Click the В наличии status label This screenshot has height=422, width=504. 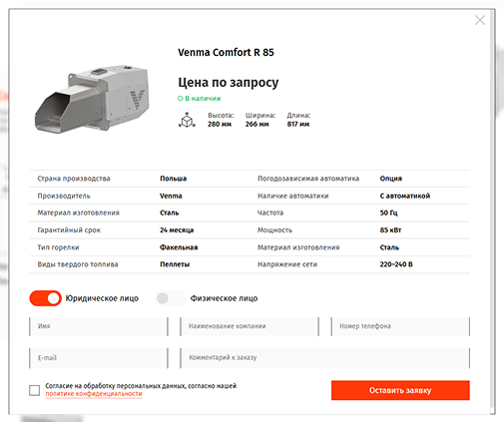pyautogui.click(x=203, y=99)
